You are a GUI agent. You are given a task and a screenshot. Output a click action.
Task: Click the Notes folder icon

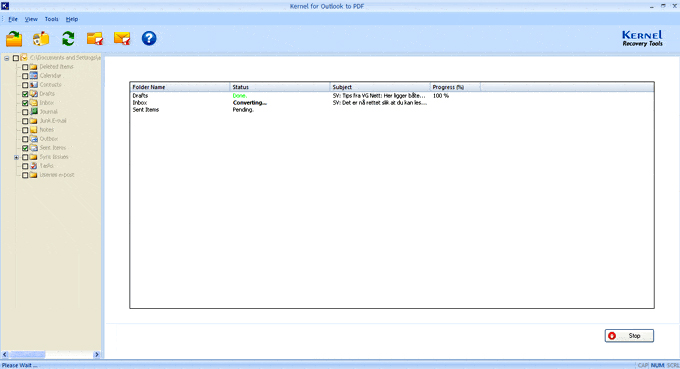click(33, 130)
